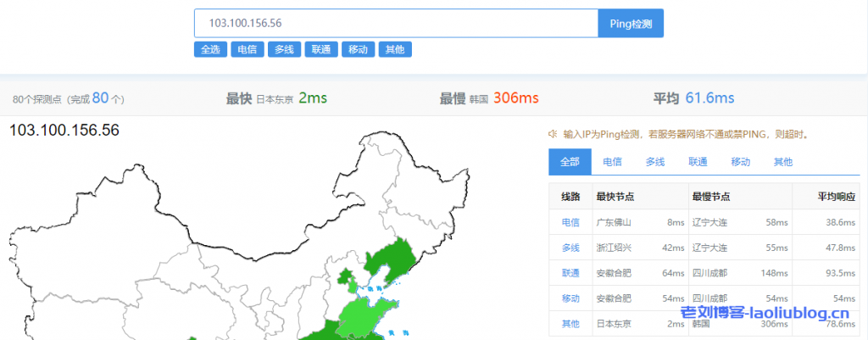This screenshot has width=868, height=340.
Task: Toggle the 全选 filter below the search box
Action: (x=209, y=49)
